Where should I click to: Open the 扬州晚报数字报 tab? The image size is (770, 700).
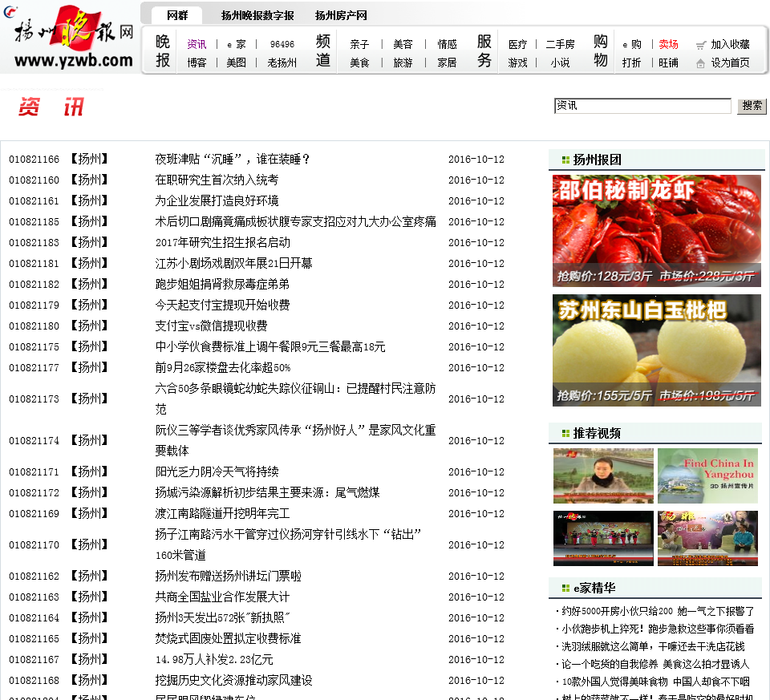(257, 15)
